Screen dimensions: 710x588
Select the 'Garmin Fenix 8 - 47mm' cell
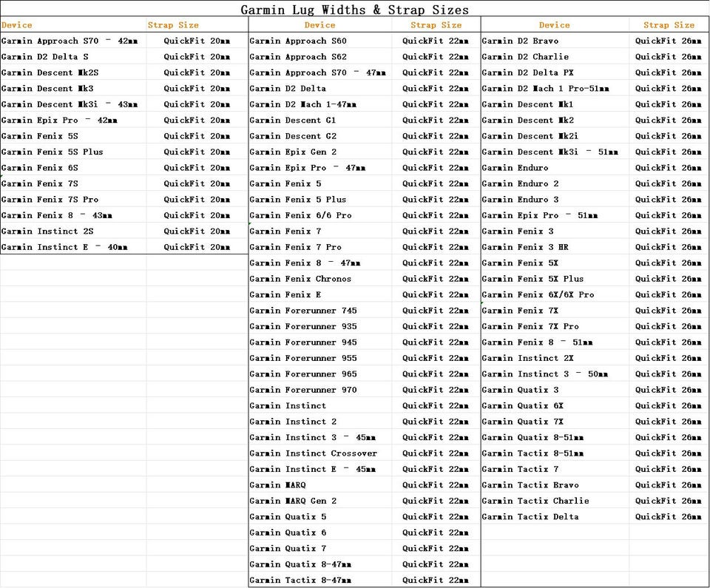(x=320, y=263)
